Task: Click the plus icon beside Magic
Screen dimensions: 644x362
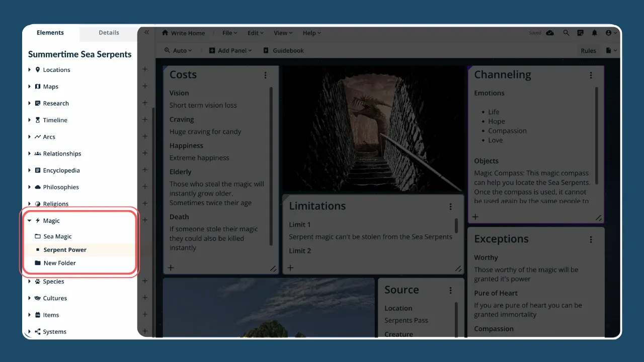Action: (145, 220)
